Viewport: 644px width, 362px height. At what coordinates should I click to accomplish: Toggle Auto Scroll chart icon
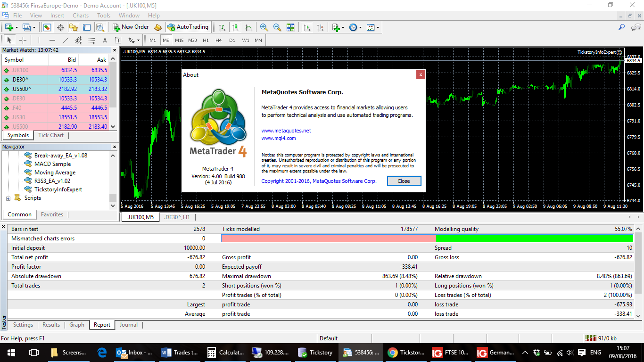pyautogui.click(x=307, y=27)
